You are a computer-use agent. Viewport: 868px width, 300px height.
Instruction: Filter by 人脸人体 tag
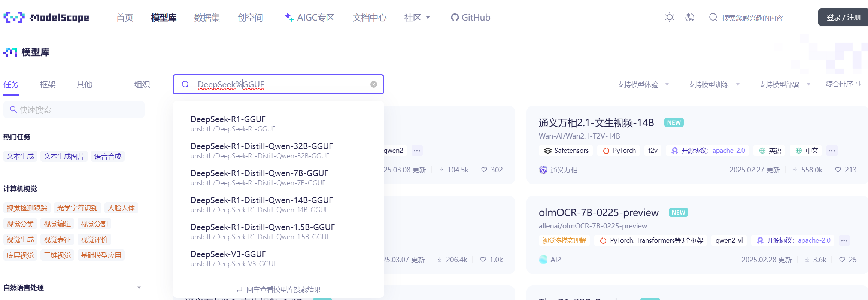[x=121, y=208]
